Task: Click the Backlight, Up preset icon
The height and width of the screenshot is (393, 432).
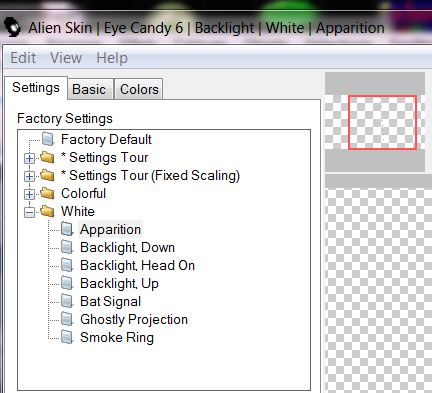Action: click(67, 283)
